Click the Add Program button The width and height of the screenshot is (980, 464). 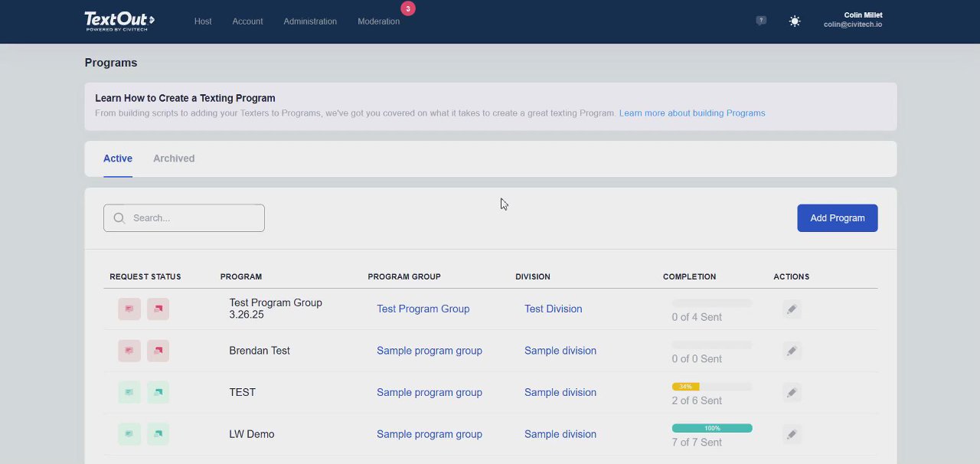click(837, 218)
